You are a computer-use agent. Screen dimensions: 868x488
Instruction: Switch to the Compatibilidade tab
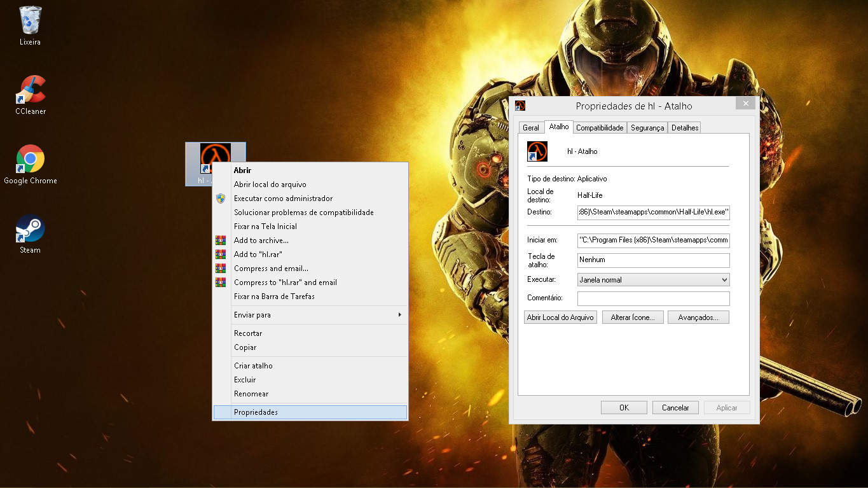click(600, 128)
